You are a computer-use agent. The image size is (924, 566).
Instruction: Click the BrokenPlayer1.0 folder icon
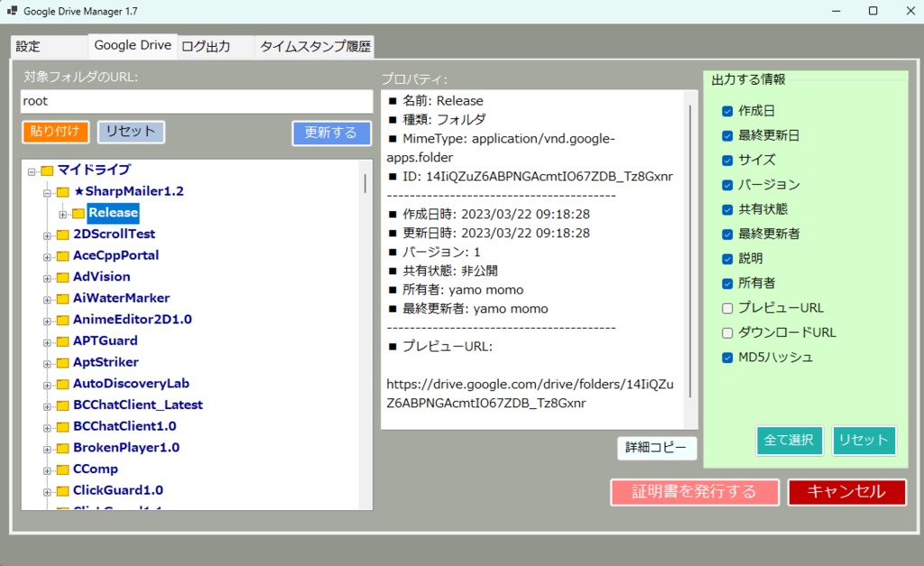(x=62, y=449)
